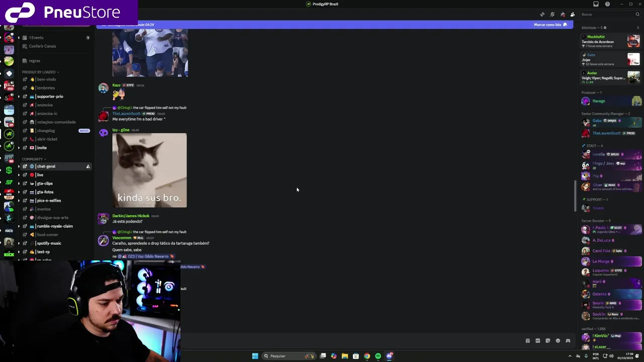
Task: Open the threads icon in channel header
Action: (x=542, y=15)
